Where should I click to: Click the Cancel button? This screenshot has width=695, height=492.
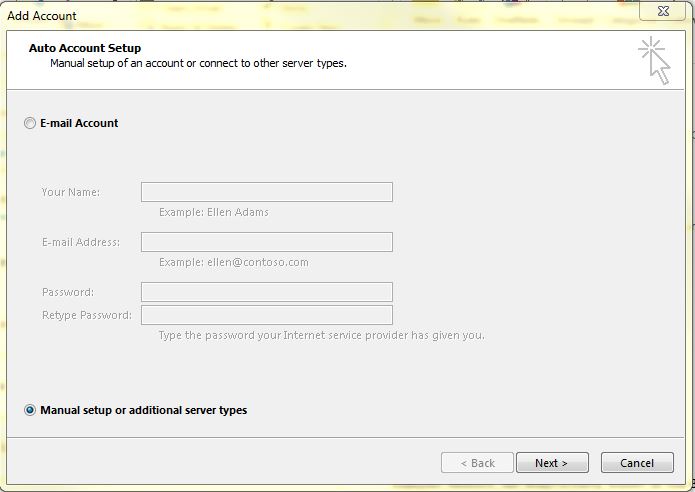pos(637,463)
